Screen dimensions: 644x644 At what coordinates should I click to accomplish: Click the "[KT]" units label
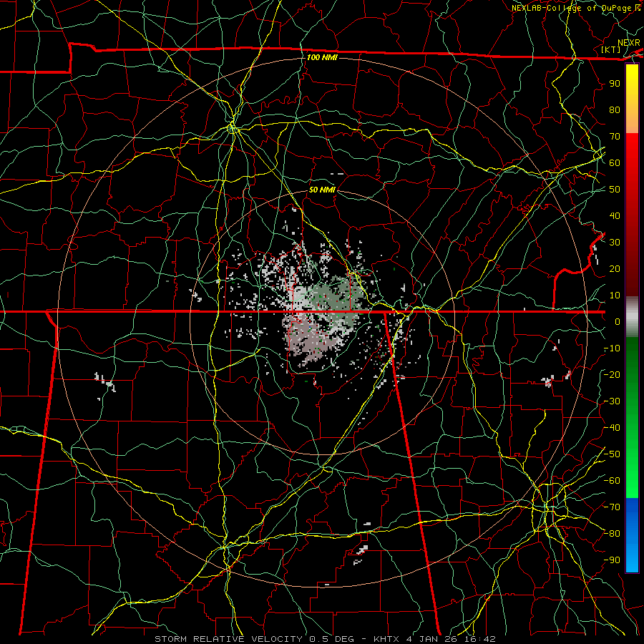[x=610, y=49]
